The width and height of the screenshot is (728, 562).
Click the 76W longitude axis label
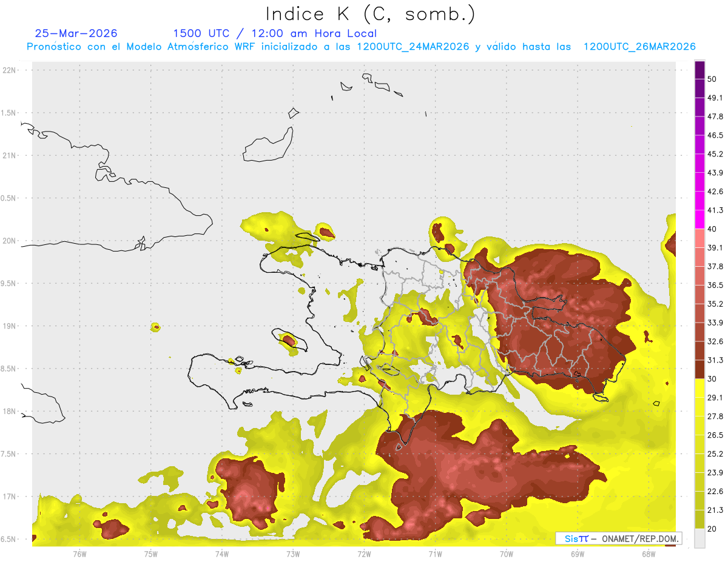pos(79,554)
